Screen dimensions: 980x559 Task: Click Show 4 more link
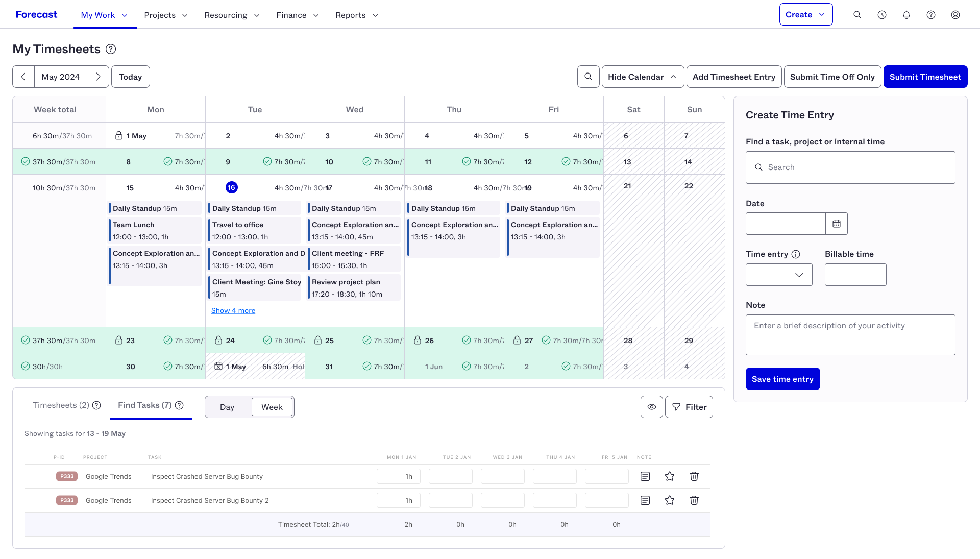(x=233, y=310)
